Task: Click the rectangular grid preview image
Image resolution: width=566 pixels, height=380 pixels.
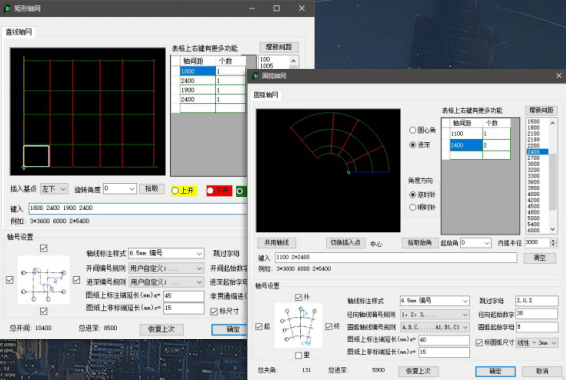Action: [x=88, y=112]
